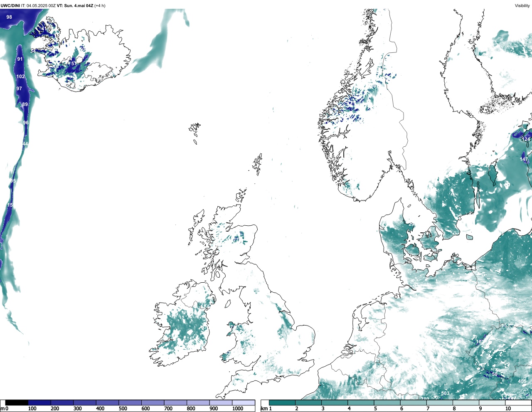Click the '(+4 h)' forecast offset text
The image size is (532, 412).
click(100, 6)
